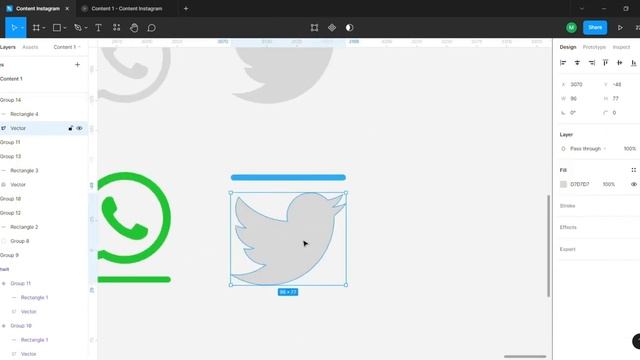
Task: Switch to Content 1 - Content Instagram tab
Action: pyautogui.click(x=127, y=8)
